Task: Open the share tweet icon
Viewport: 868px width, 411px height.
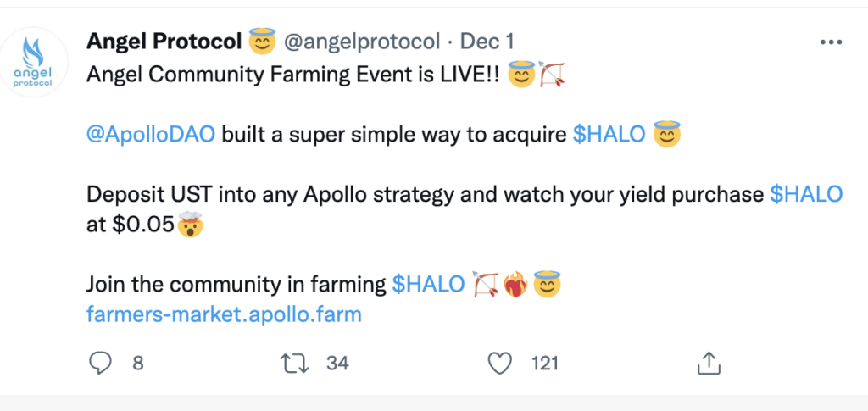Action: 707,364
